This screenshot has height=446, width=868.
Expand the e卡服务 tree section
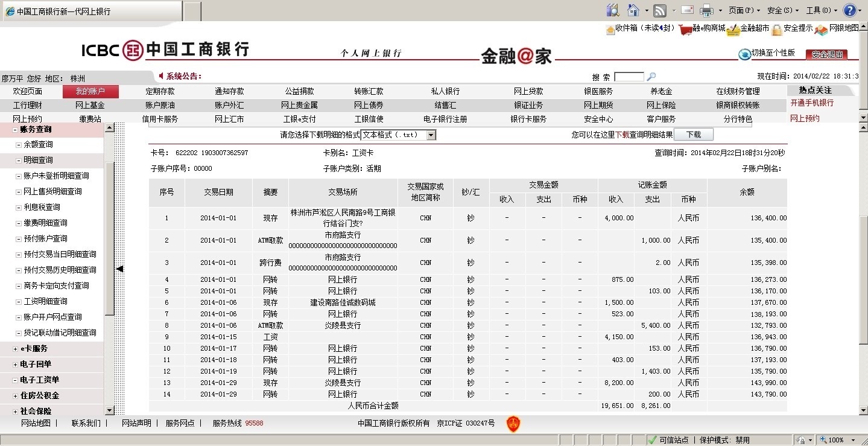pyautogui.click(x=15, y=349)
